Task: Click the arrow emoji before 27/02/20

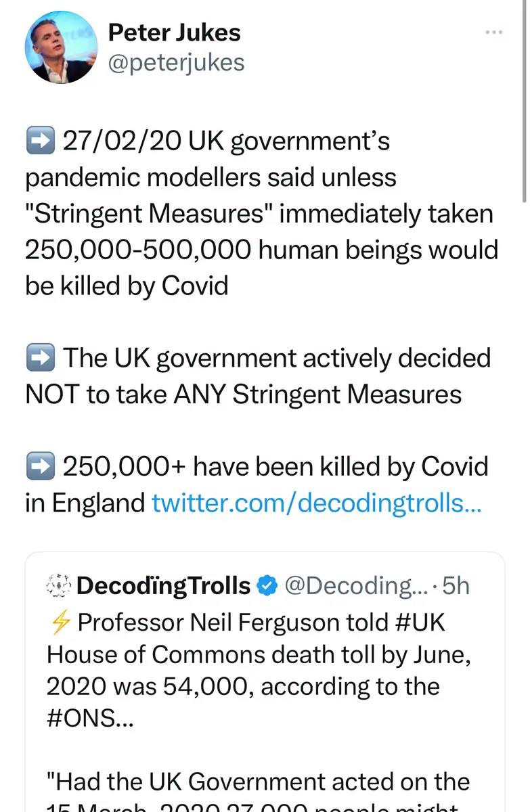Action: pyautogui.click(x=39, y=142)
